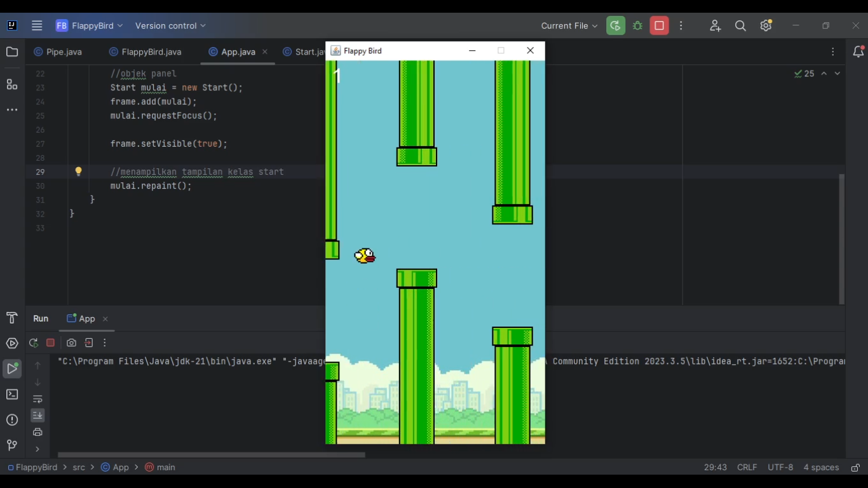
Task: Open editor tab options menu
Action: pyautogui.click(x=833, y=52)
